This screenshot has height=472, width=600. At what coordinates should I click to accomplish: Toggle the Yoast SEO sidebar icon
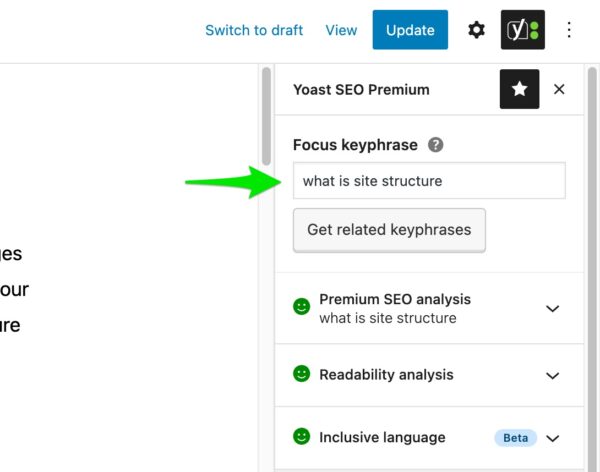click(x=523, y=30)
